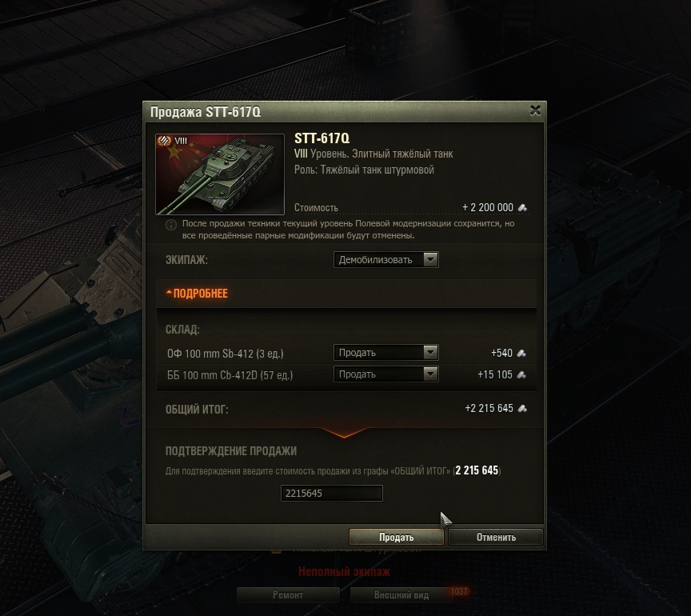Open the Продать dropdown for ОФ 100 mm Sb-412 shells
Viewport: 691px width, 616px height.
386,353
